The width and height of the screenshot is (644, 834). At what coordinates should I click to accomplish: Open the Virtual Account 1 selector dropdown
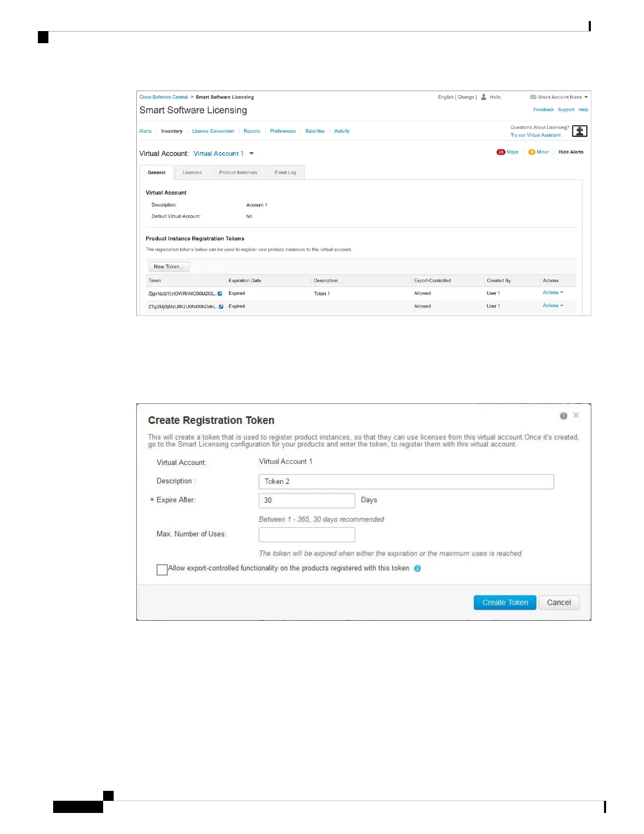[x=251, y=154]
